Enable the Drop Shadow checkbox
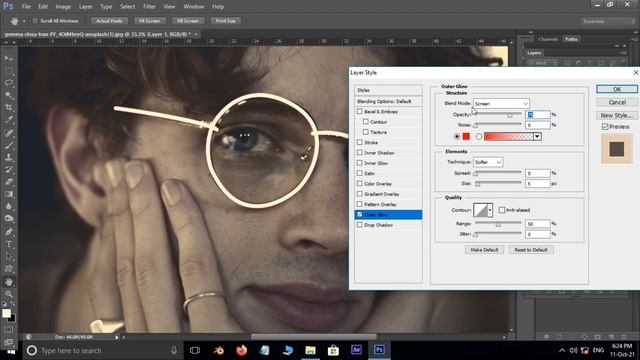The height and width of the screenshot is (360, 640). click(360, 224)
